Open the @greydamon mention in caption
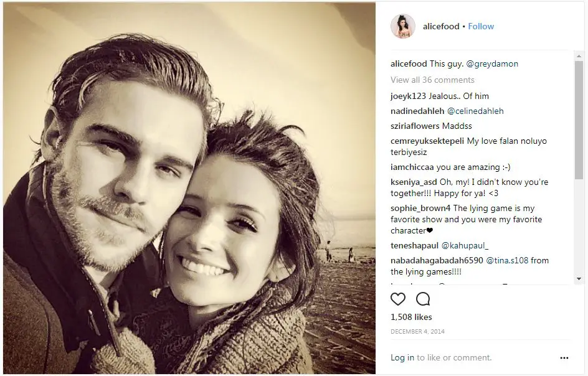588x376 pixels. [492, 63]
